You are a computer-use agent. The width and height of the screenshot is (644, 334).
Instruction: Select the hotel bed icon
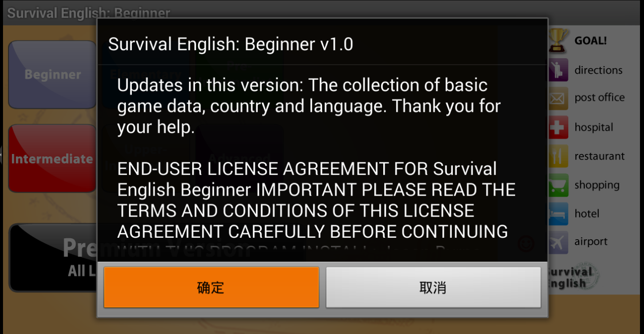pos(558,214)
